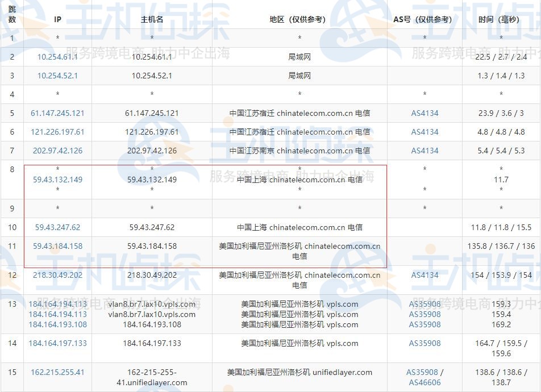The width and height of the screenshot is (541, 392).
Task: Click the 10.254.52.1 IP address link
Action: coord(57,76)
